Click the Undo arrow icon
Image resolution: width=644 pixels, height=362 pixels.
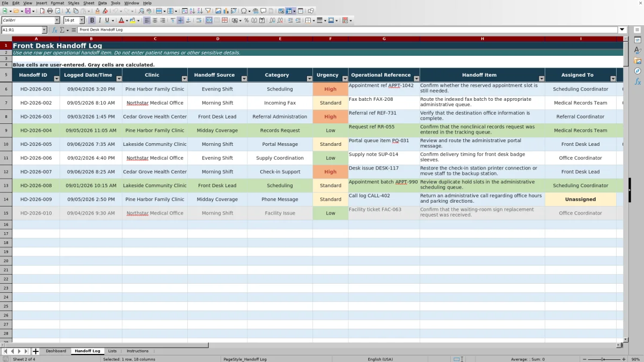click(x=115, y=11)
